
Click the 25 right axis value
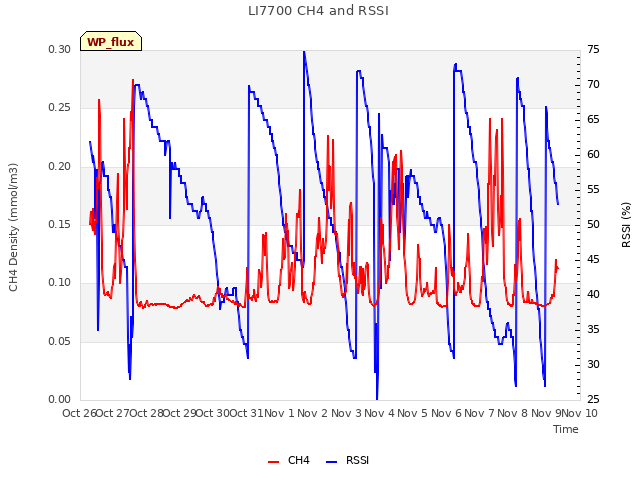tap(593, 399)
